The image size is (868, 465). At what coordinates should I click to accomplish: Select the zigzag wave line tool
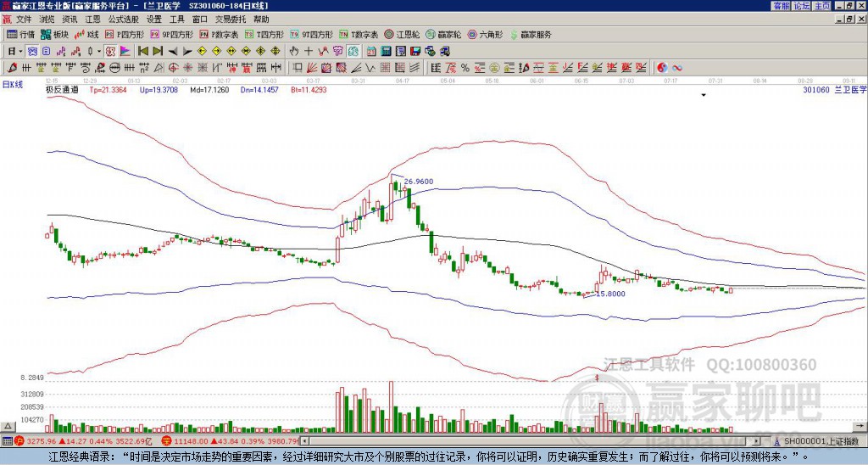370,68
